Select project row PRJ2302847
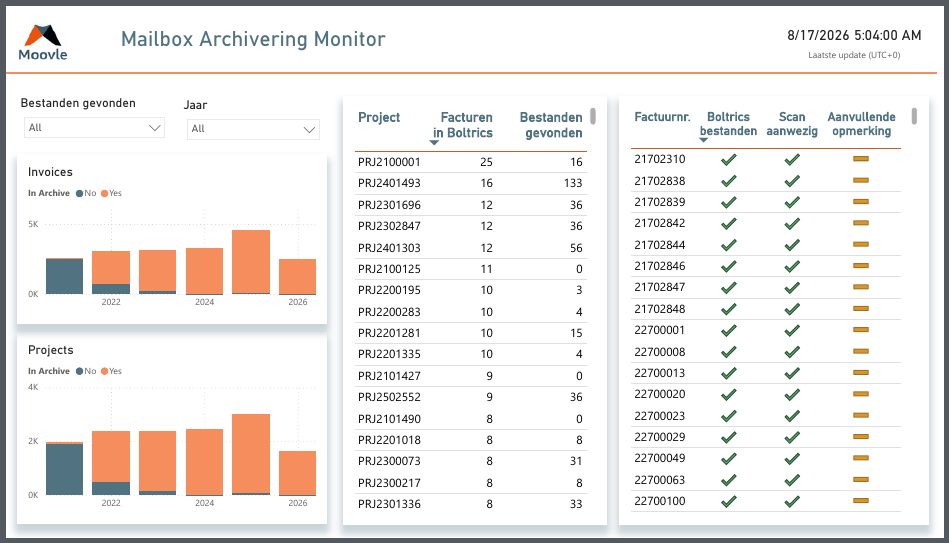The image size is (949, 543). point(471,226)
